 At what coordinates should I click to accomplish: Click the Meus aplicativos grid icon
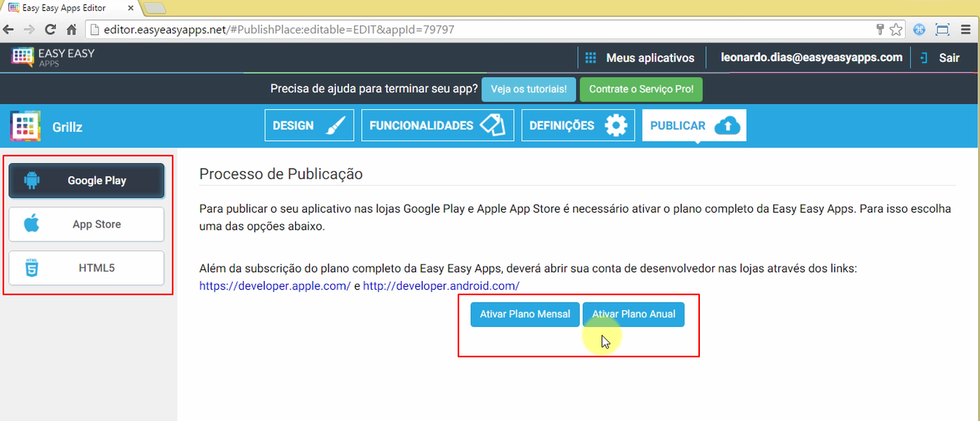click(591, 57)
